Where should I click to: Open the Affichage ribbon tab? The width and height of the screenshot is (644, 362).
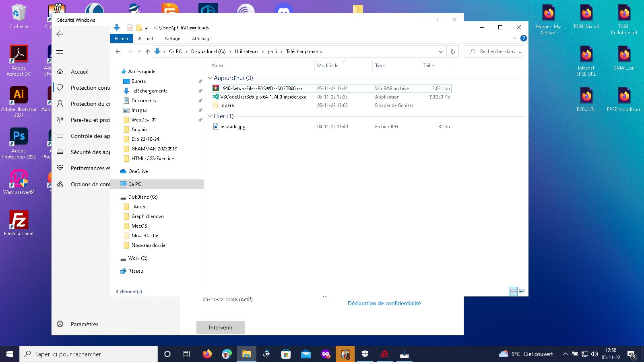tap(202, 39)
